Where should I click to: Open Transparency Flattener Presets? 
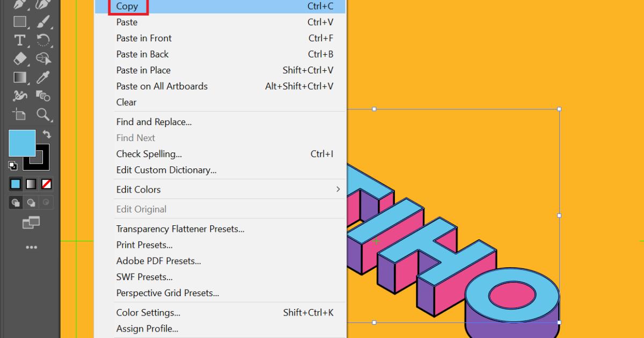click(x=221, y=229)
